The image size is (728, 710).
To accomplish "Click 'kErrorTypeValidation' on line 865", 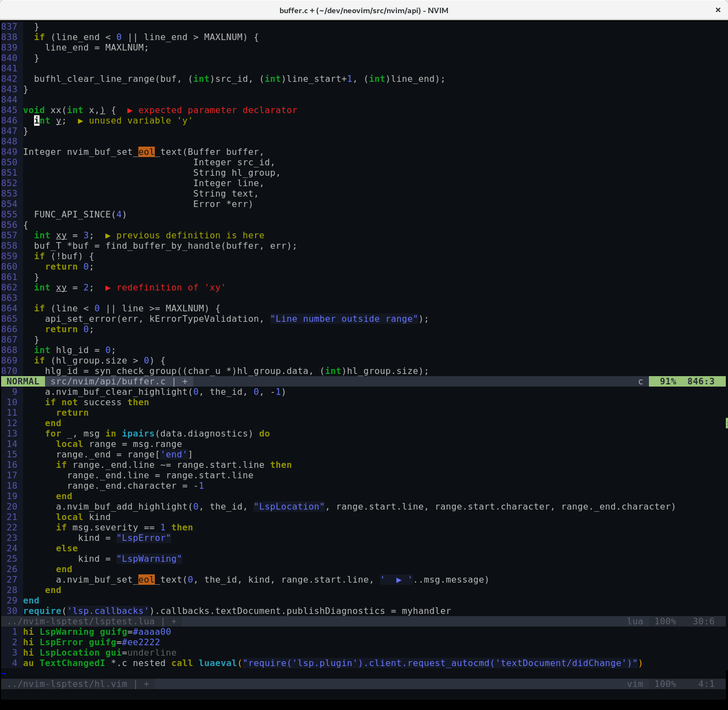I will pos(204,319).
